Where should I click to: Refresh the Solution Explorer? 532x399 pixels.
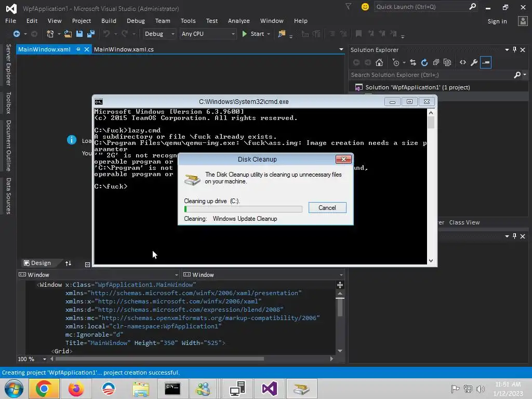pos(424,62)
